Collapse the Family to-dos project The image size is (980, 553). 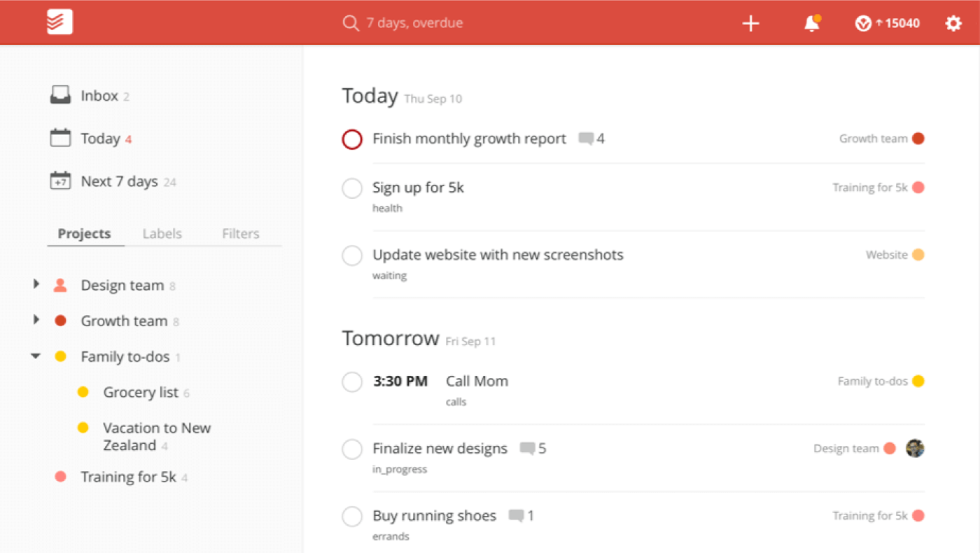pos(36,356)
